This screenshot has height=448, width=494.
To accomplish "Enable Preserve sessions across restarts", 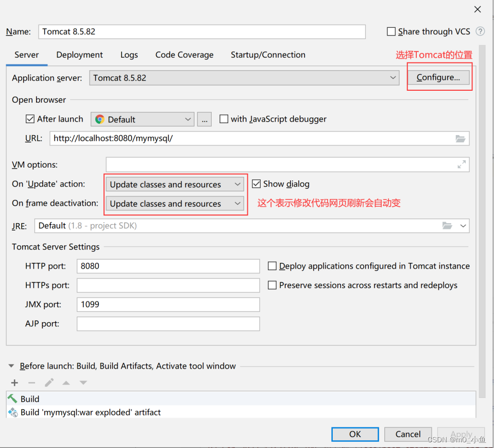I will (272, 285).
